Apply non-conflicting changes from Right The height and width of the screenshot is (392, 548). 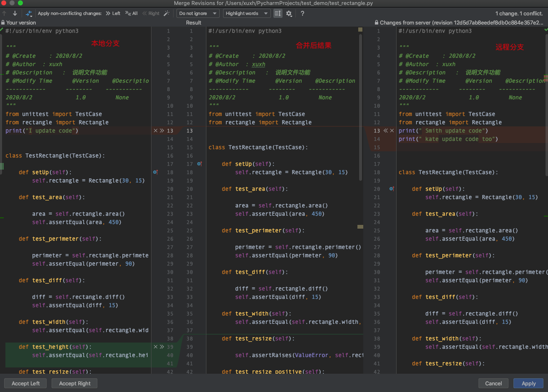pyautogui.click(x=151, y=13)
